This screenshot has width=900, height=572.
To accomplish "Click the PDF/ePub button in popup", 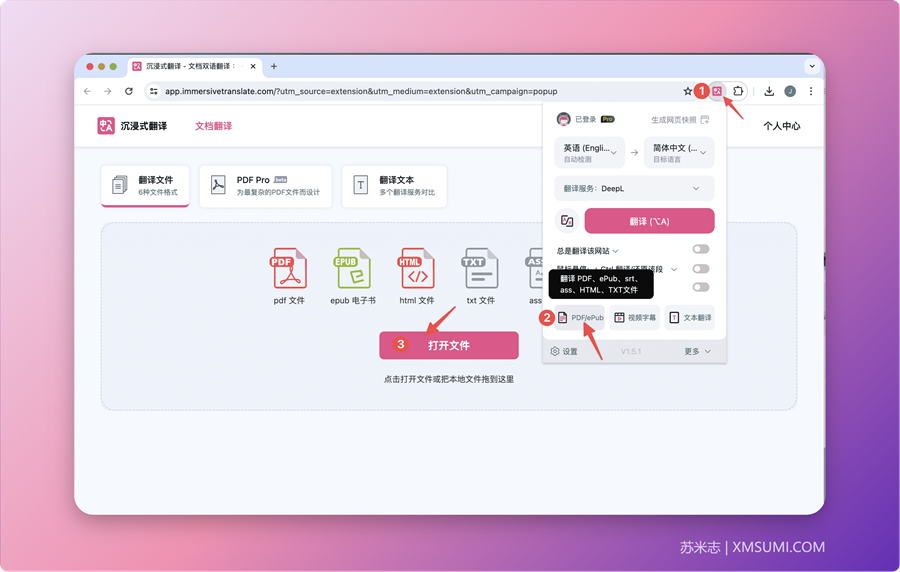I will click(579, 317).
